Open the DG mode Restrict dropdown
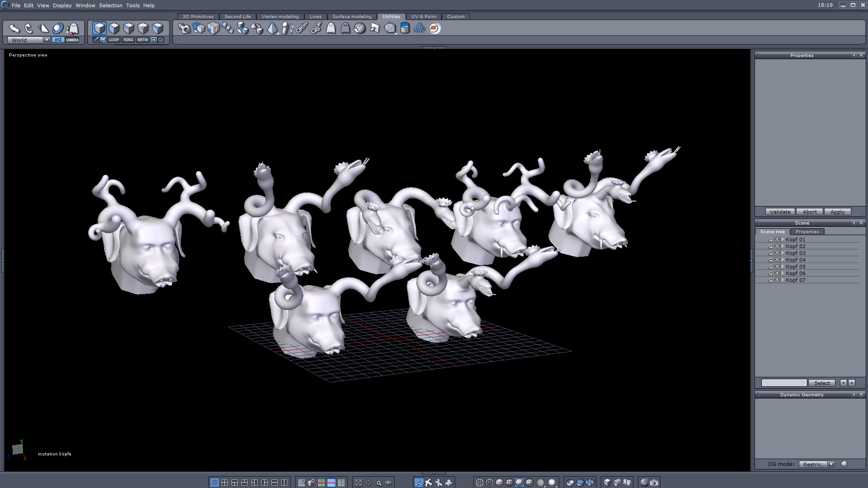The width and height of the screenshot is (868, 488). click(x=831, y=464)
